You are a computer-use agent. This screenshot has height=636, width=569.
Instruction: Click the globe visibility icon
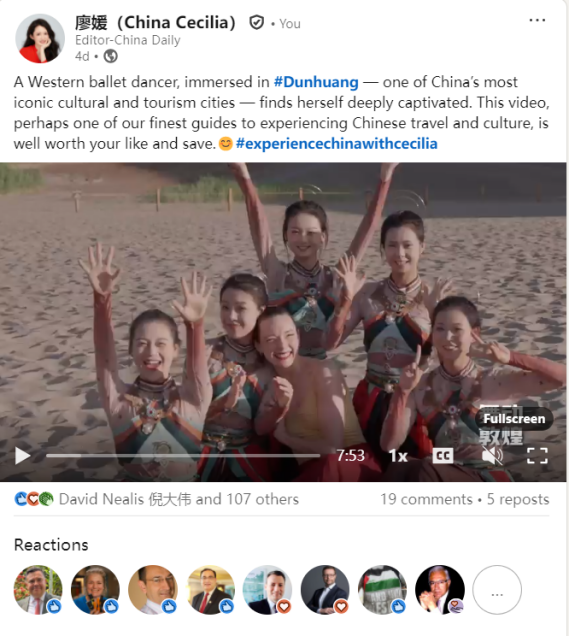(110, 56)
